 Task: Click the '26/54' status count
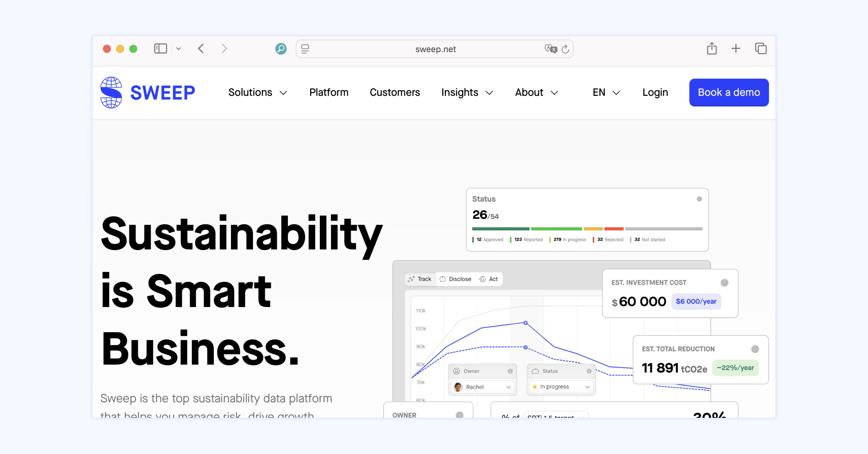click(486, 215)
